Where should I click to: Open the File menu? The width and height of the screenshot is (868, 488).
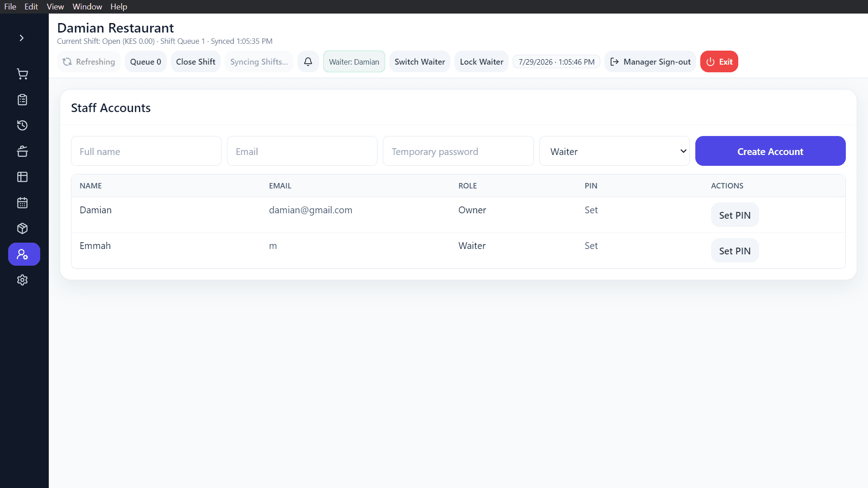tap(10, 7)
